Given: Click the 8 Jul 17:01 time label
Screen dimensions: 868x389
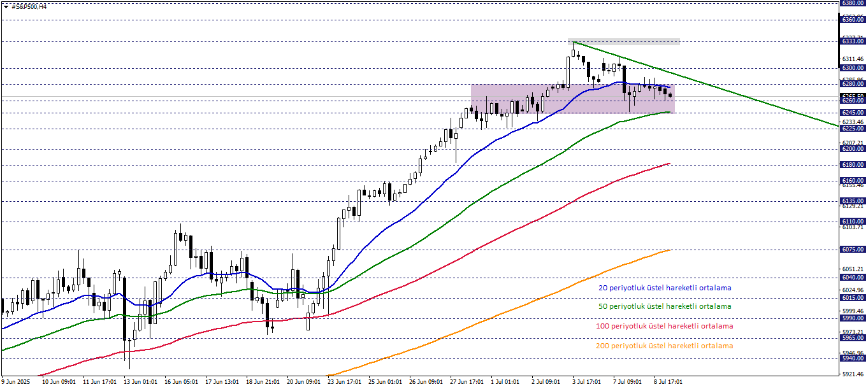Looking at the screenshot, I should 670,383.
